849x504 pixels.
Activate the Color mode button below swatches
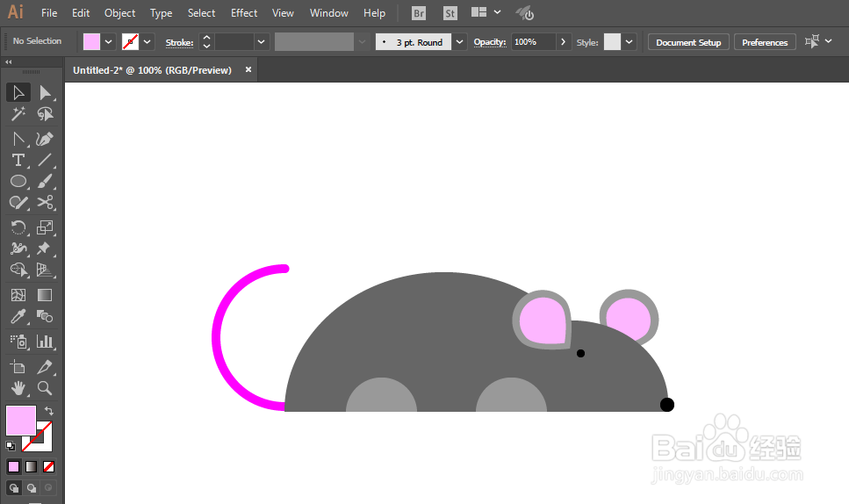[13, 466]
